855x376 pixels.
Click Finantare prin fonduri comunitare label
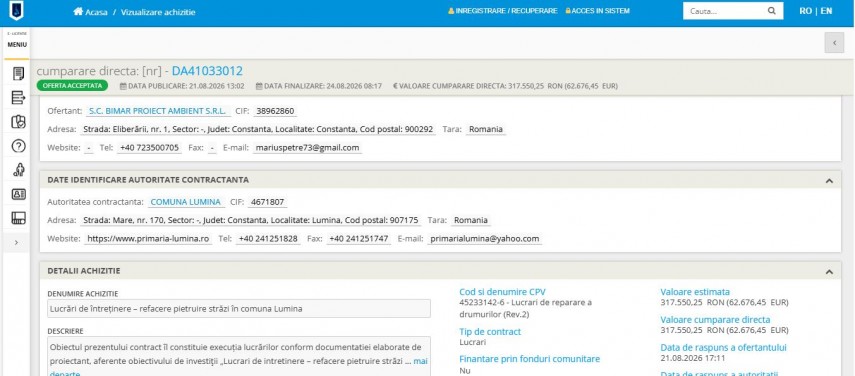pyautogui.click(x=529, y=359)
